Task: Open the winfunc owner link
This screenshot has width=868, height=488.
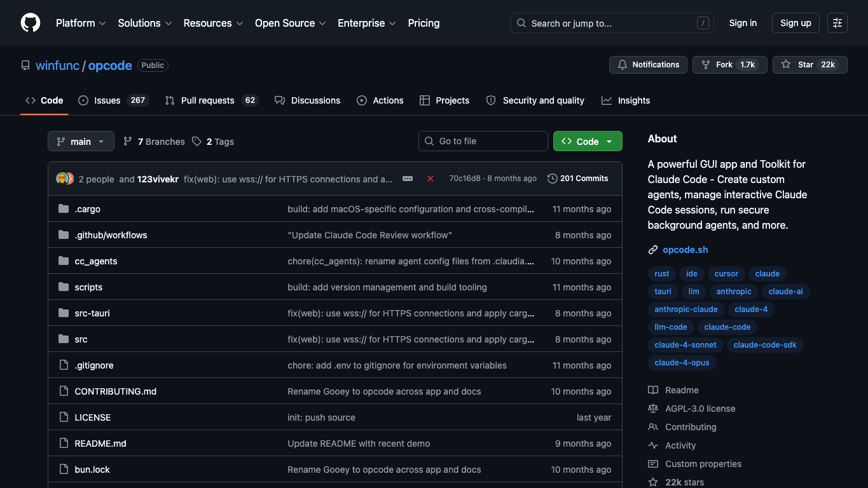Action: click(x=57, y=65)
